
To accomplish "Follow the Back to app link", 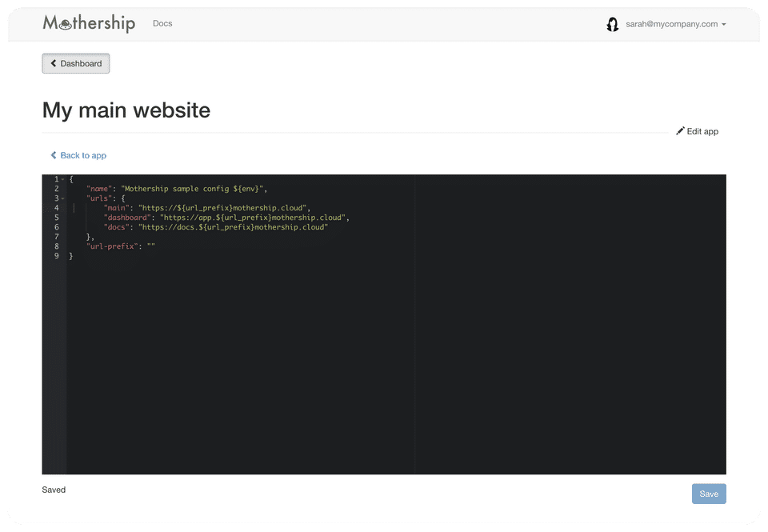I will point(78,155).
